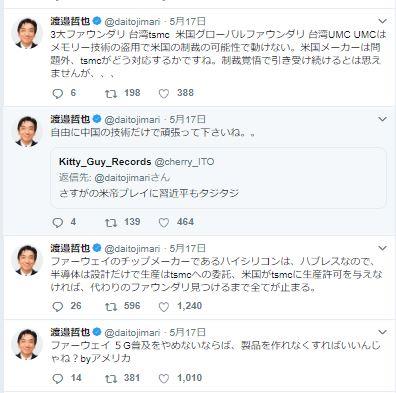Open the 5月17日 timestamp of last tweet
The image size is (396, 393).
188,332
